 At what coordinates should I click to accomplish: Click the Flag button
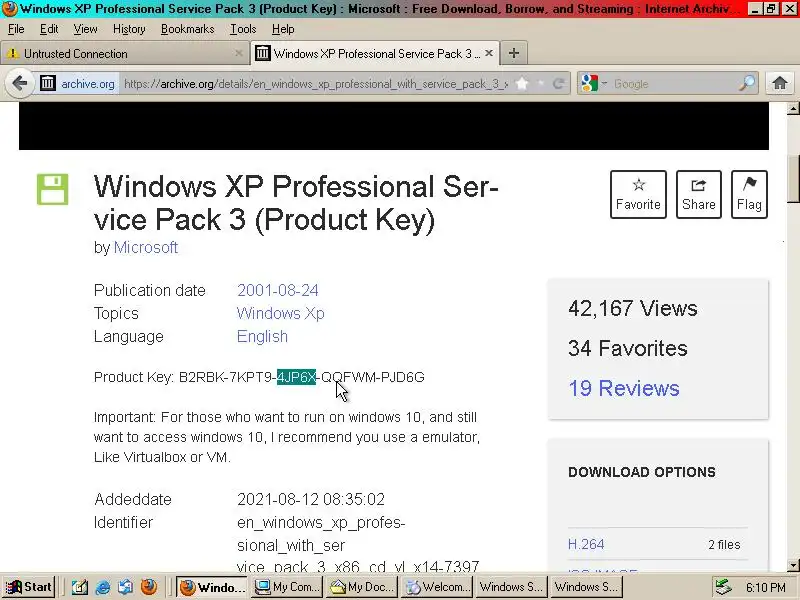point(749,194)
